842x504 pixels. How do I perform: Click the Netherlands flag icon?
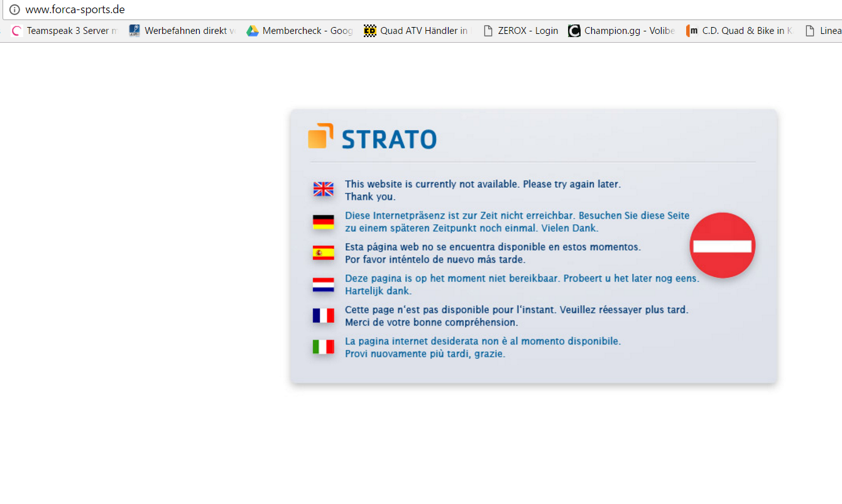click(323, 285)
